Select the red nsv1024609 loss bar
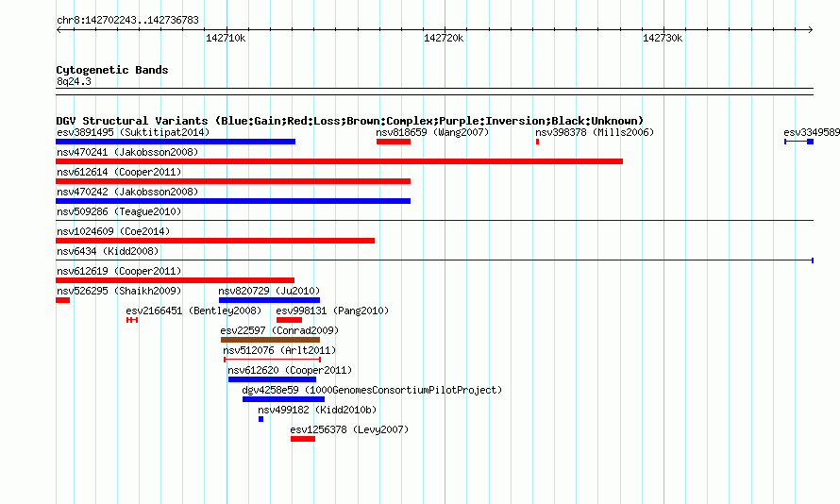Image resolution: width=840 pixels, height=504 pixels. coord(215,241)
